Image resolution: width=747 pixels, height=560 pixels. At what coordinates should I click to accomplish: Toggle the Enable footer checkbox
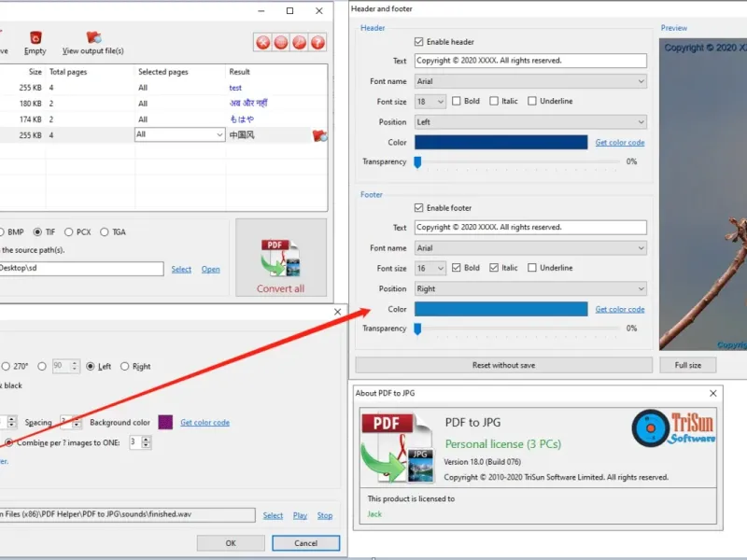tap(418, 207)
